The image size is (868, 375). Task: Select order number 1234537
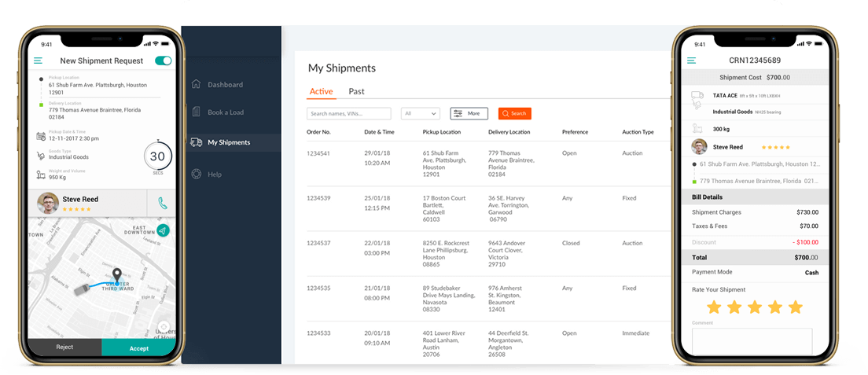[x=319, y=243]
